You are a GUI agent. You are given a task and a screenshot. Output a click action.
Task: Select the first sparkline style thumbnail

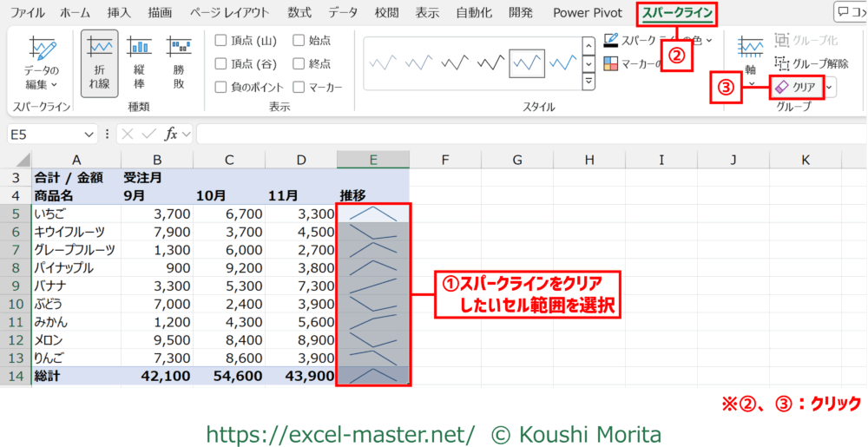(384, 62)
